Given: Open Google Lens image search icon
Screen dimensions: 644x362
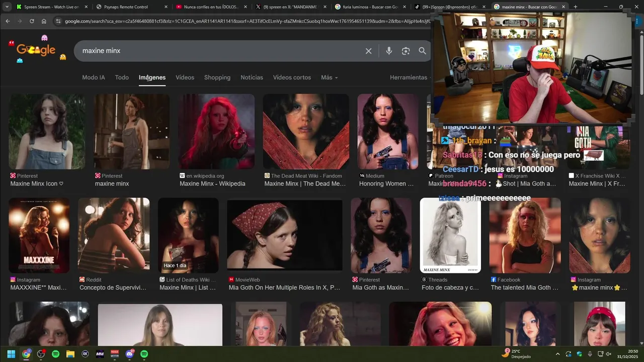Looking at the screenshot, I should (406, 51).
